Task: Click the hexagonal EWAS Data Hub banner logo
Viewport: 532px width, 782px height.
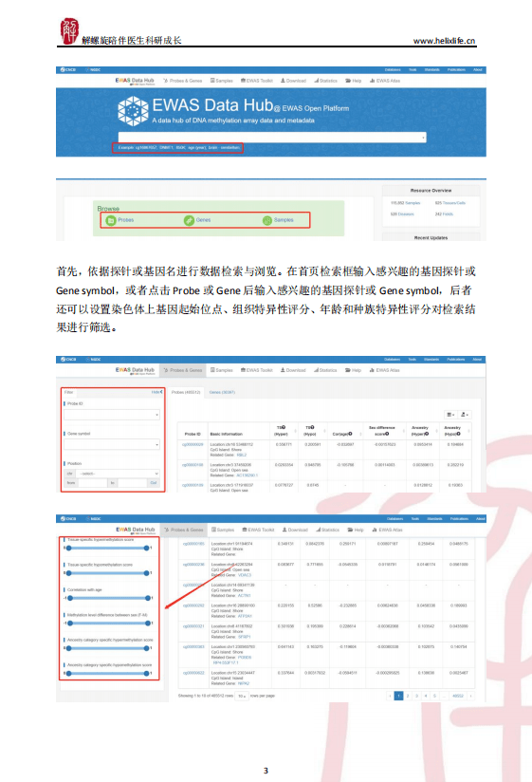Action: 133,111
